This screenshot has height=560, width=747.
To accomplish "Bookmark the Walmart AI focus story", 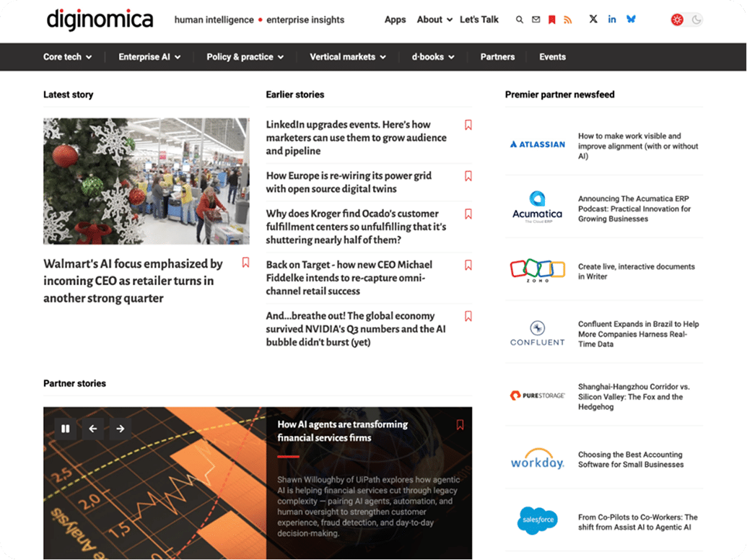I will (245, 263).
